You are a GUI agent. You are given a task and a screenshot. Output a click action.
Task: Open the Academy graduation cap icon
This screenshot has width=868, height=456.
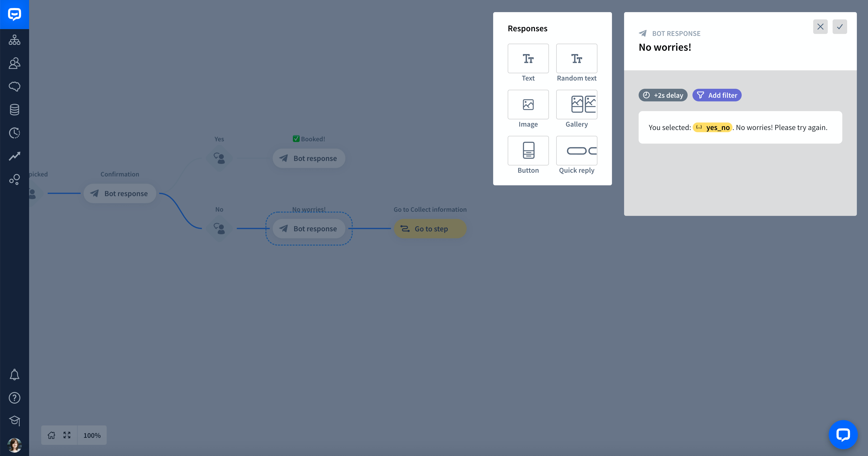coord(15,421)
